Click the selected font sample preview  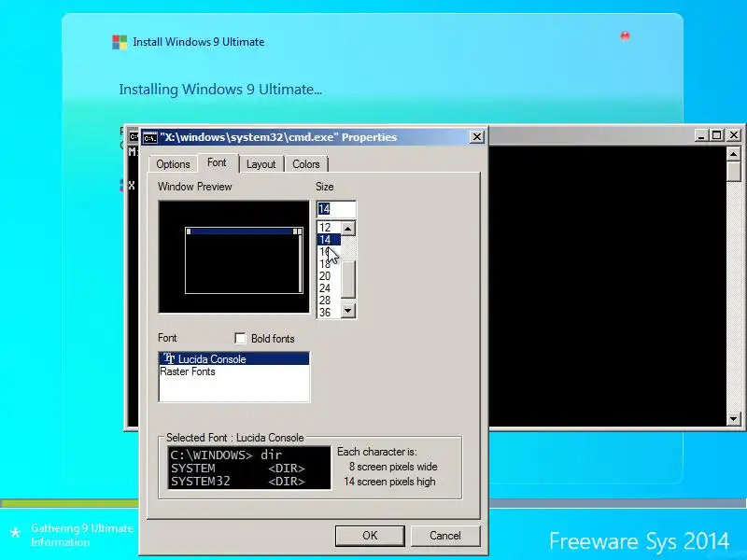pyautogui.click(x=249, y=468)
